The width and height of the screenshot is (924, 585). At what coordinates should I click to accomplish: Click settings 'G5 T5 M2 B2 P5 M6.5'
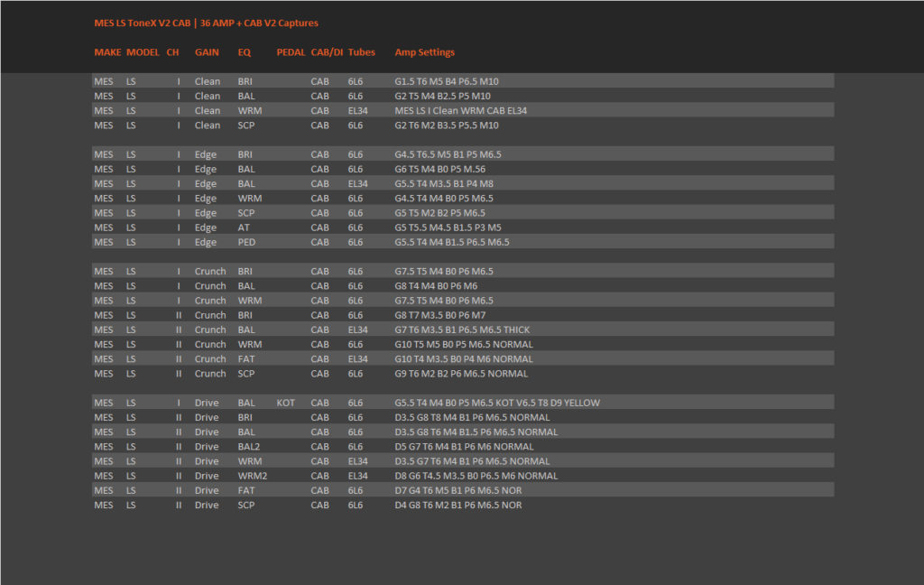click(x=440, y=213)
